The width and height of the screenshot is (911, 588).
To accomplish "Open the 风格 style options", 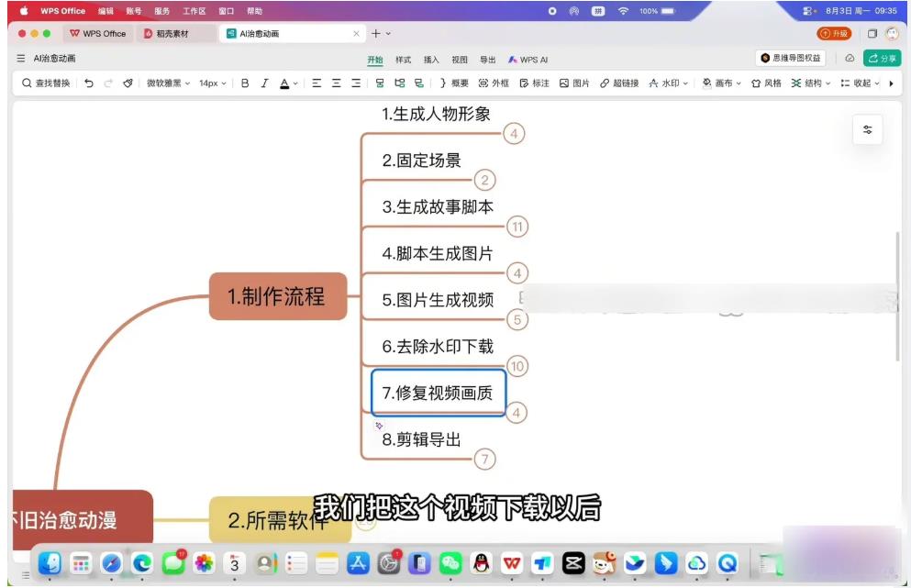I will coord(766,83).
